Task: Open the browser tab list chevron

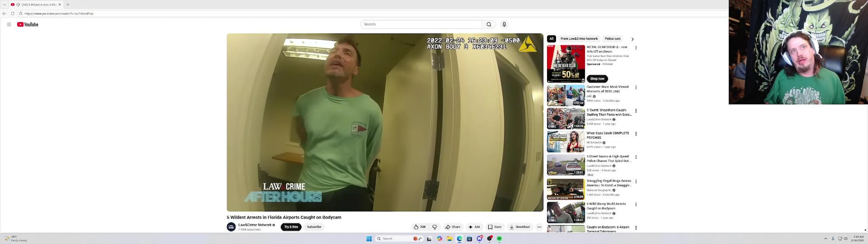Action: pos(4,4)
